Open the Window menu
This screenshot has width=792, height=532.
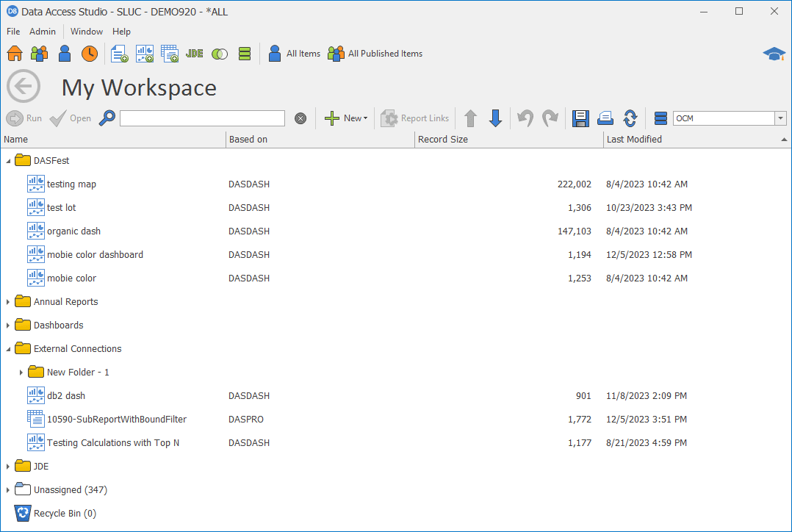click(x=87, y=32)
